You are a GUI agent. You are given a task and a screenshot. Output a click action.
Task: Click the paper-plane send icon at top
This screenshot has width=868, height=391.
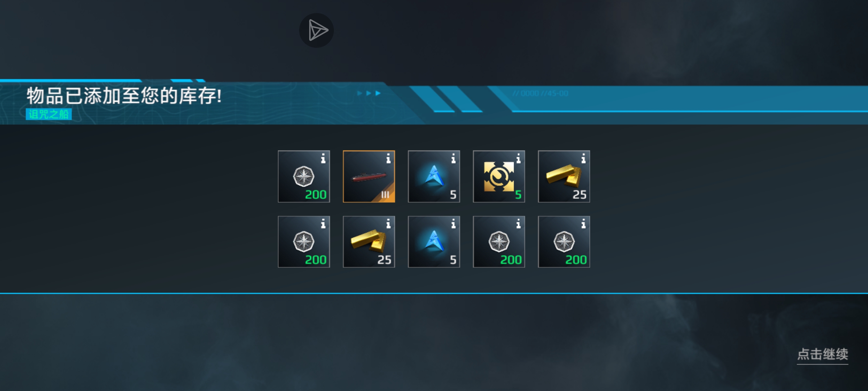(x=317, y=30)
